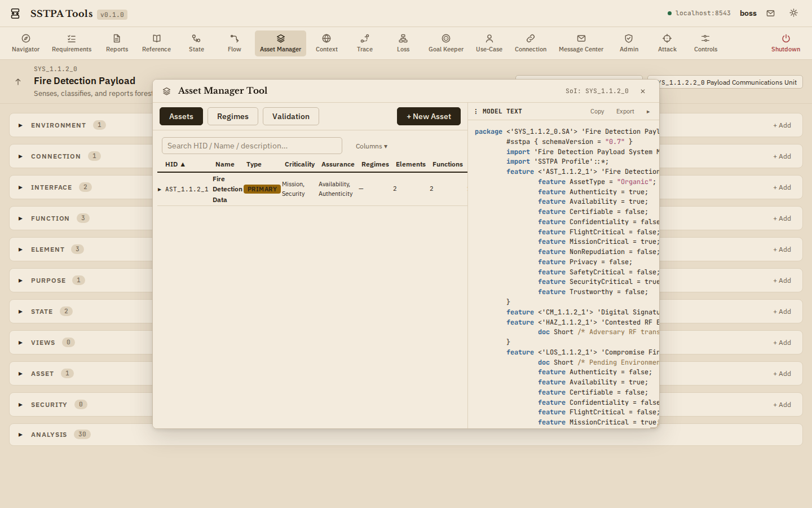Open the State tool
The width and height of the screenshot is (812, 508).
196,43
